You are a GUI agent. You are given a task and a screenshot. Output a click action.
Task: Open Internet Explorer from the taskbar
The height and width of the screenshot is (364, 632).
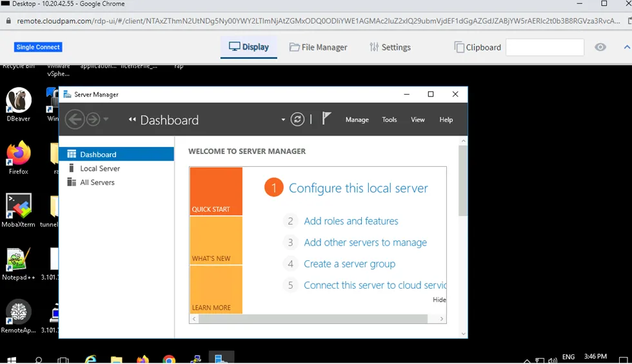click(x=91, y=359)
